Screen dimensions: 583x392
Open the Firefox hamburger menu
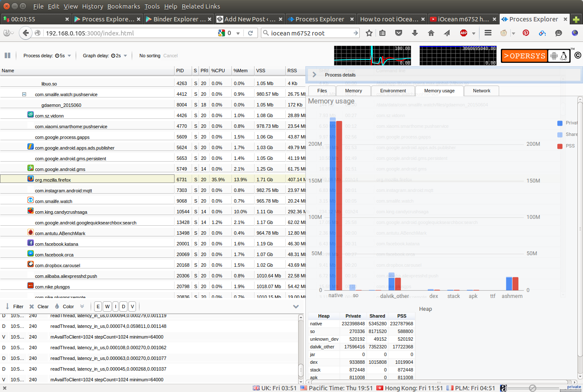click(488, 33)
